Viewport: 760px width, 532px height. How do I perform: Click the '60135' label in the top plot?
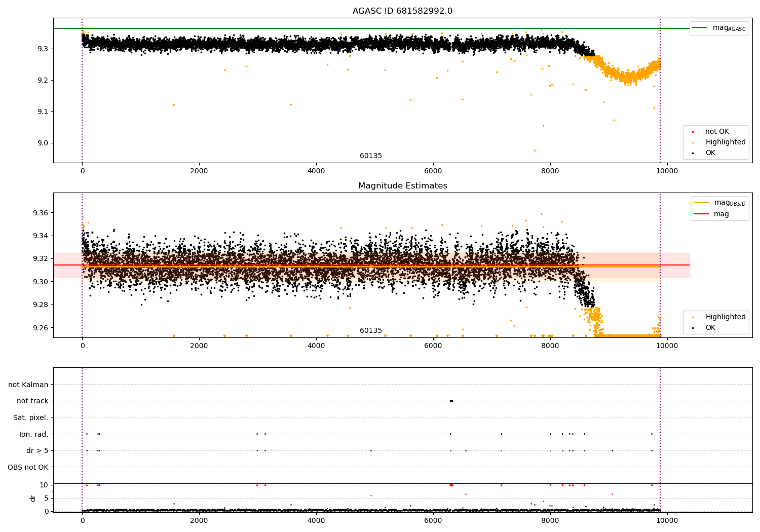point(371,156)
